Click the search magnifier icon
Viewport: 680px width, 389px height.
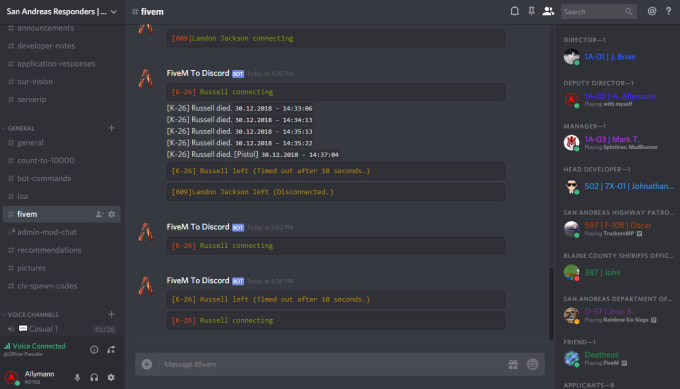tap(628, 12)
